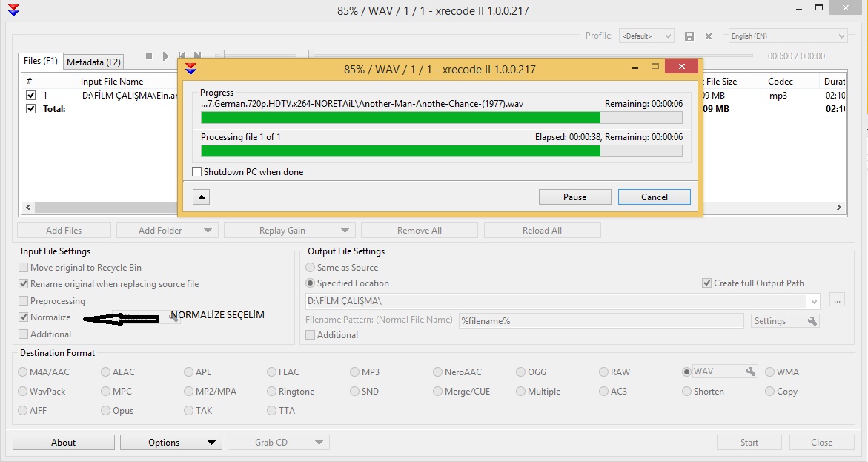This screenshot has height=462, width=868.
Task: Open the output path combo box dropdown
Action: coord(815,301)
